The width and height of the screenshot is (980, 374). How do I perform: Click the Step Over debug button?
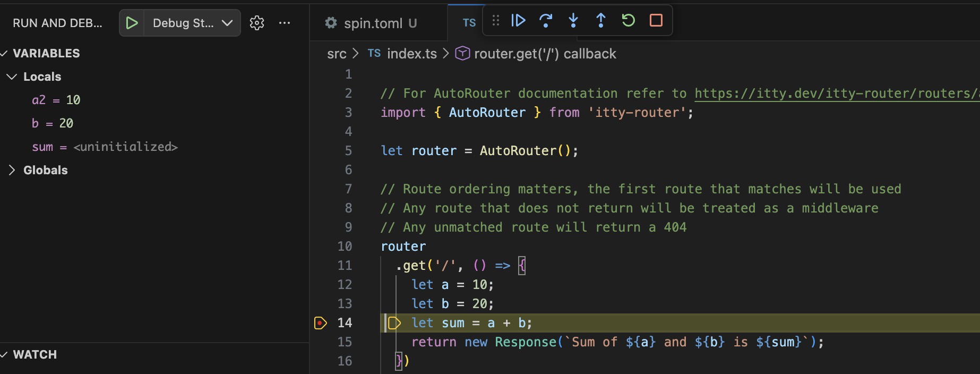click(546, 21)
